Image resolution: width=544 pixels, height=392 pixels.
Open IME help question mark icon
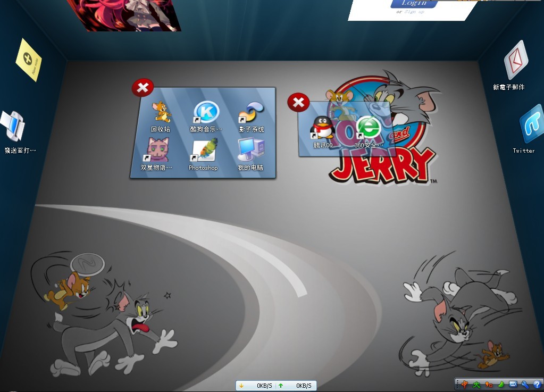pyautogui.click(x=537, y=385)
